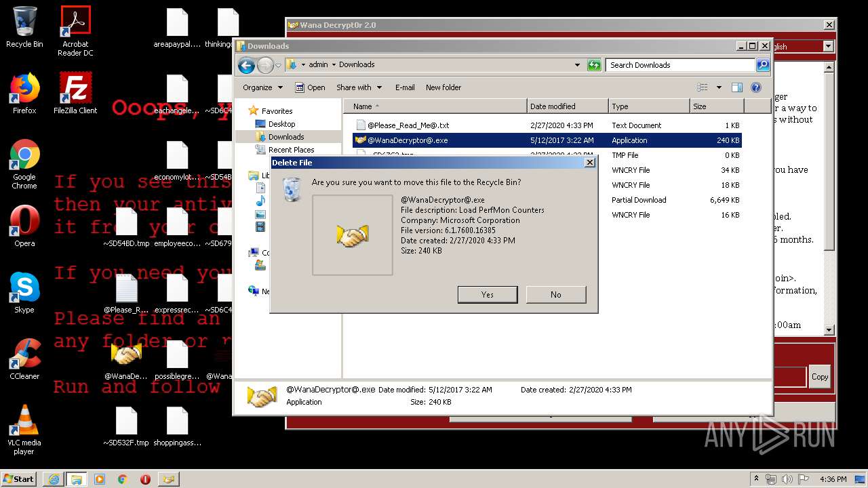Open Windows Media Player from the taskbar
Viewport: 868px width, 488px height.
point(100,479)
